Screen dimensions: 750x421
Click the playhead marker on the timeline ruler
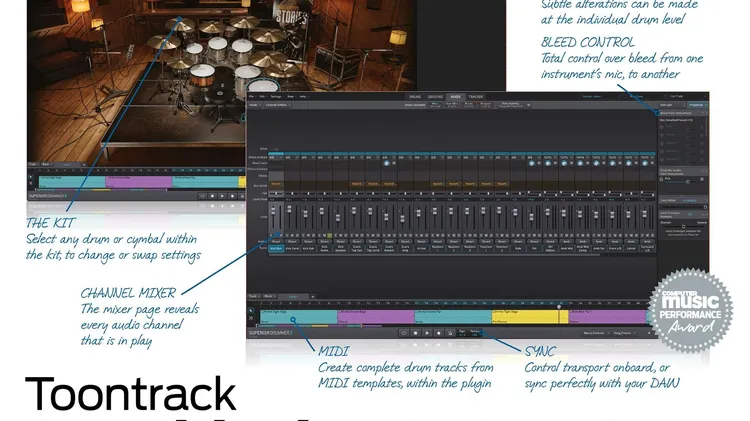pyautogui.click(x=559, y=306)
